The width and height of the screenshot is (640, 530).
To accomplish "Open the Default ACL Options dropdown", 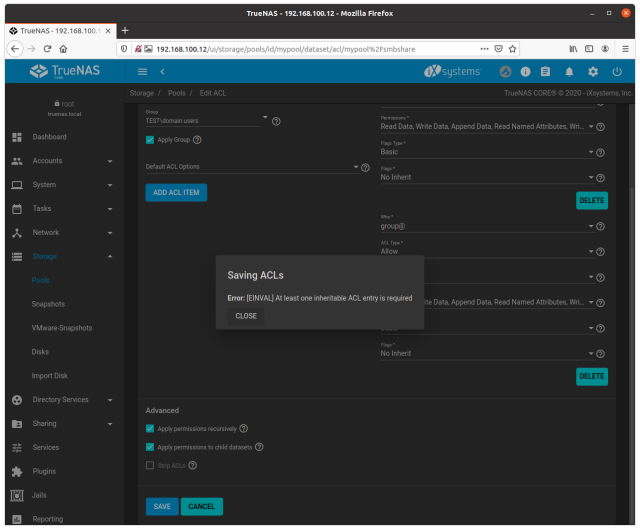I will 251,167.
